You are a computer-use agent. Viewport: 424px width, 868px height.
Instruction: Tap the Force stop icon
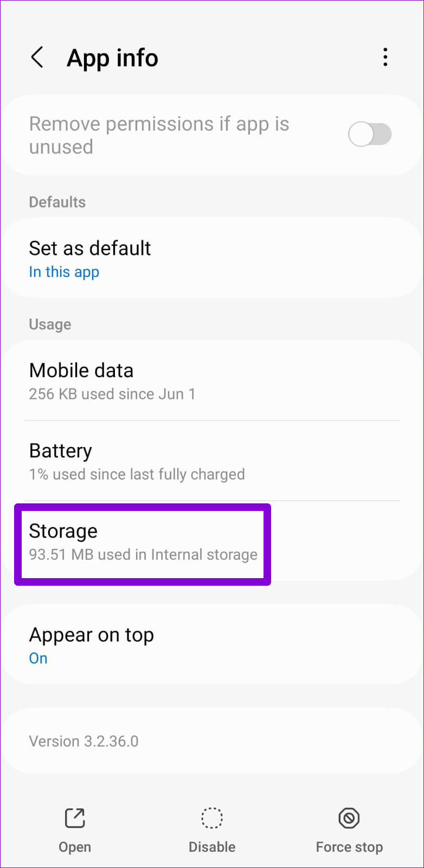point(349,818)
